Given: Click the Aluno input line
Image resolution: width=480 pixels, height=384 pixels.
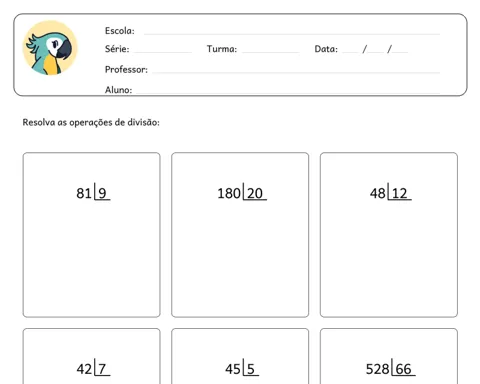Looking at the screenshot, I should (288, 92).
